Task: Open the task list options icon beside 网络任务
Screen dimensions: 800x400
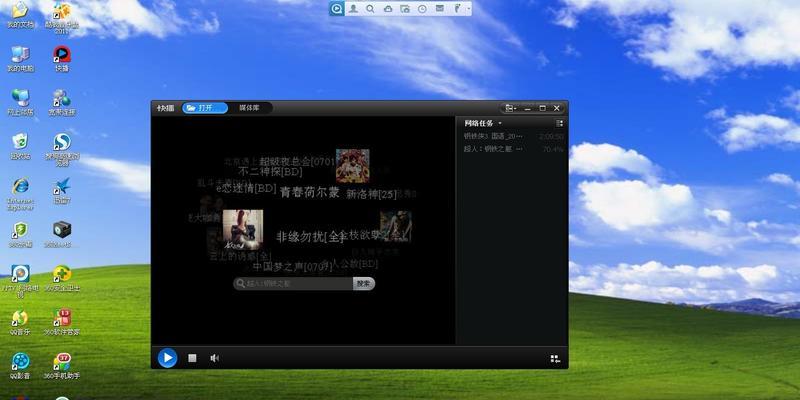Action: (559, 123)
